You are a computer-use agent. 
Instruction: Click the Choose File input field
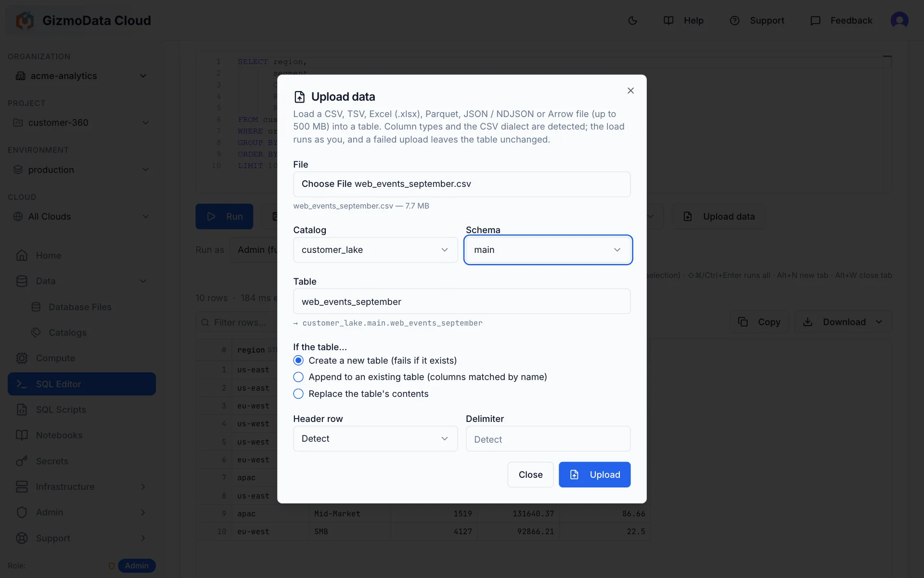pyautogui.click(x=462, y=184)
